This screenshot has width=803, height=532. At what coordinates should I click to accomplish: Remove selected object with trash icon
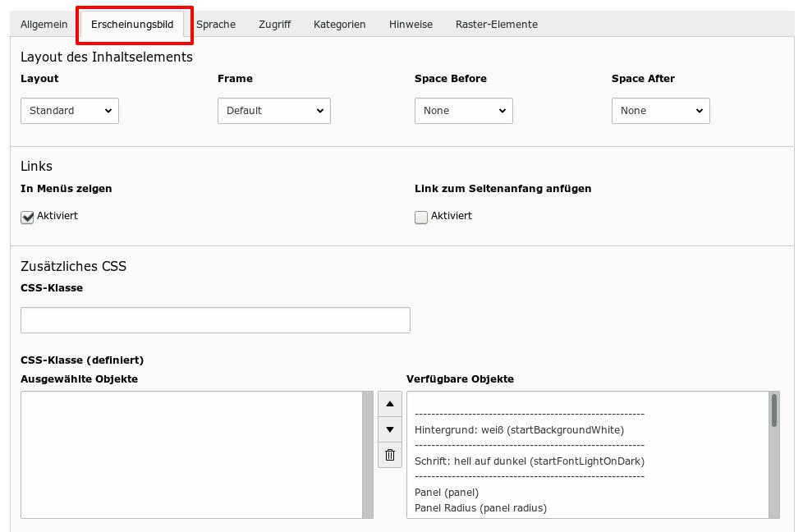[x=390, y=455]
